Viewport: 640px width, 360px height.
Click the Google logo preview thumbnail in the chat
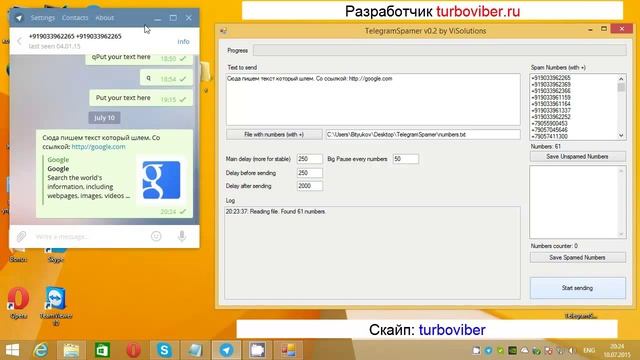(x=161, y=180)
